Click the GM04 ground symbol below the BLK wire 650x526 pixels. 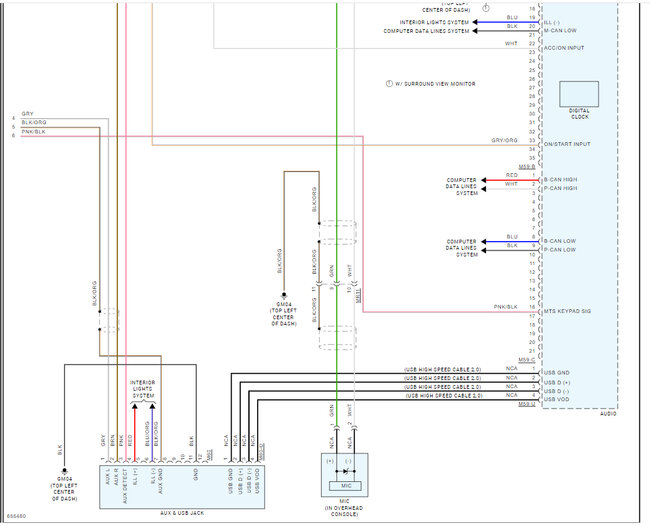(64, 472)
